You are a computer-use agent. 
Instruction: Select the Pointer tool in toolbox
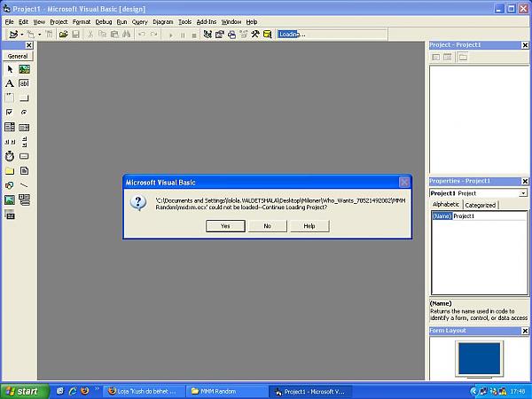(10, 69)
